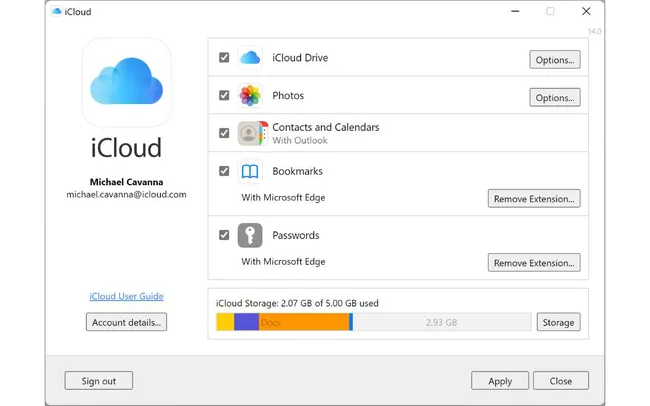Click the 2.93 GB free space area
Screen dimensions: 650x406
coord(442,322)
